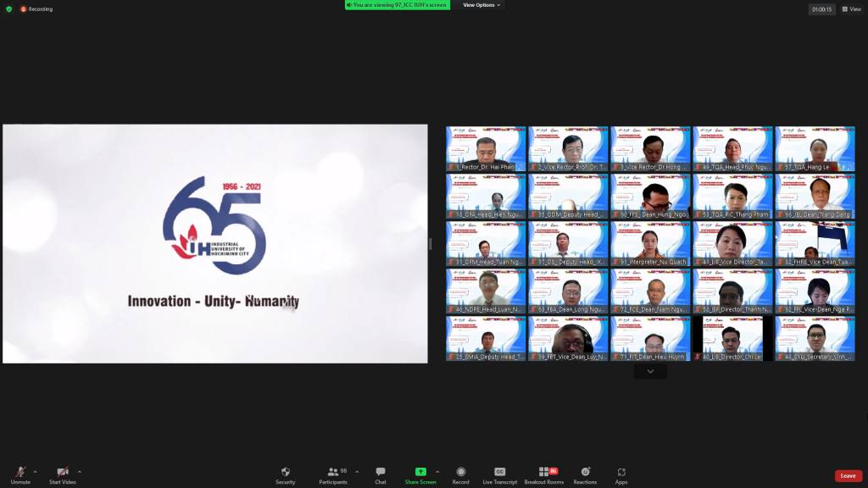The width and height of the screenshot is (868, 488).
Task: Select the 57_TQA_Hang Le video tile
Action: point(815,149)
